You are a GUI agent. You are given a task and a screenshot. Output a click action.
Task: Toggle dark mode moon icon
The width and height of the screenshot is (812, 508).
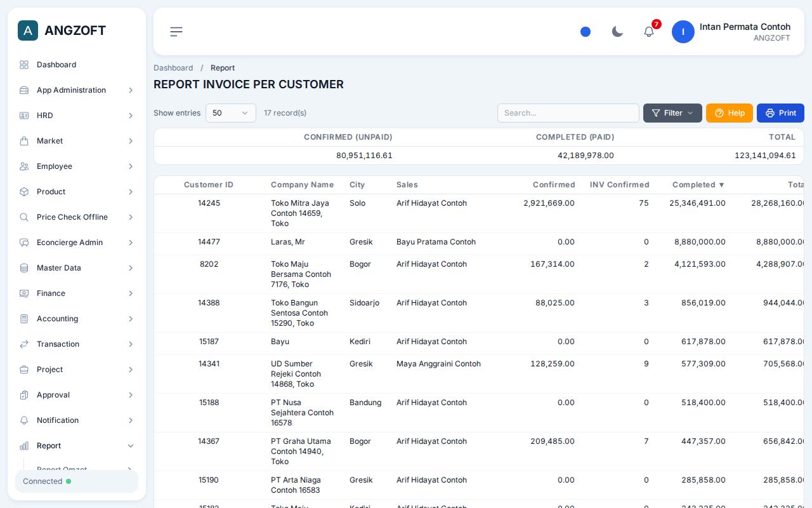(x=617, y=32)
